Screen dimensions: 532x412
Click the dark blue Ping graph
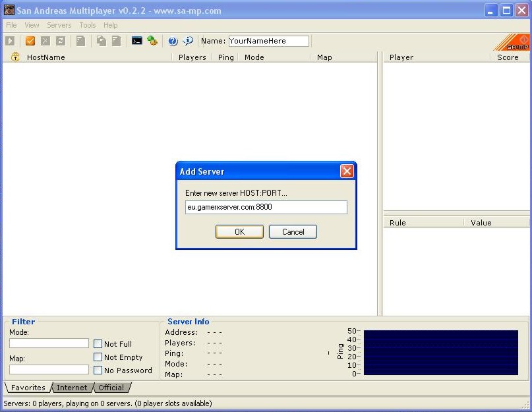click(441, 353)
